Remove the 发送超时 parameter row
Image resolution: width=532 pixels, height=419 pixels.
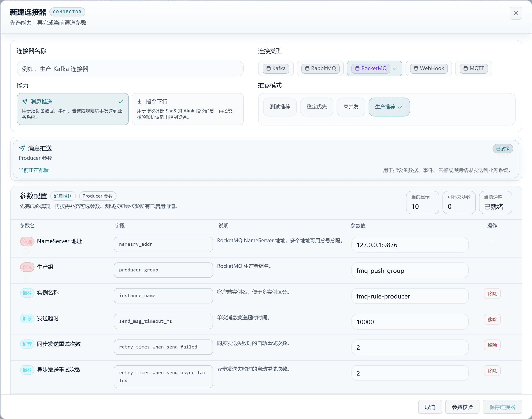coord(492,320)
